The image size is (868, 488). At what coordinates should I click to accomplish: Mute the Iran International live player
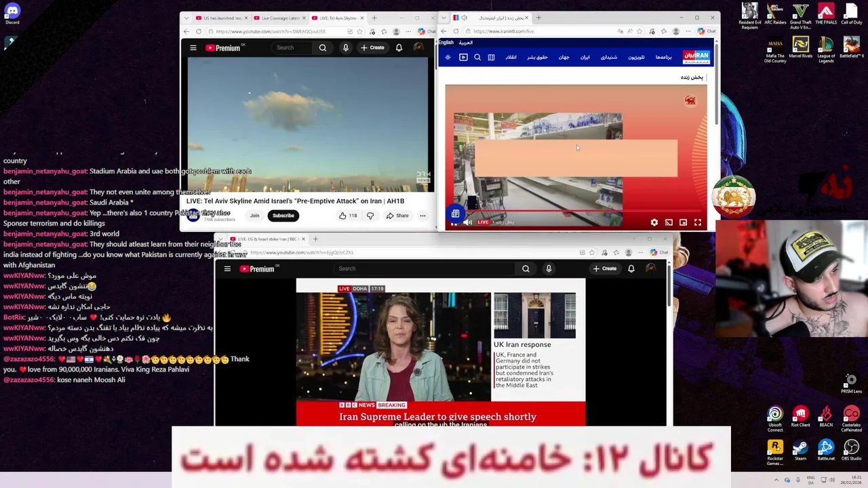click(x=467, y=222)
